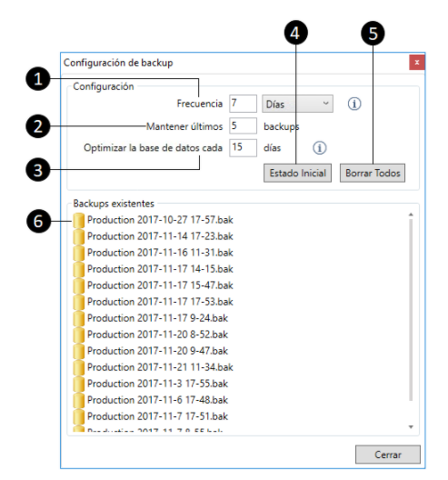Click the Borrar Todos button
Image resolution: width=448 pixels, height=480 pixels.
(373, 174)
